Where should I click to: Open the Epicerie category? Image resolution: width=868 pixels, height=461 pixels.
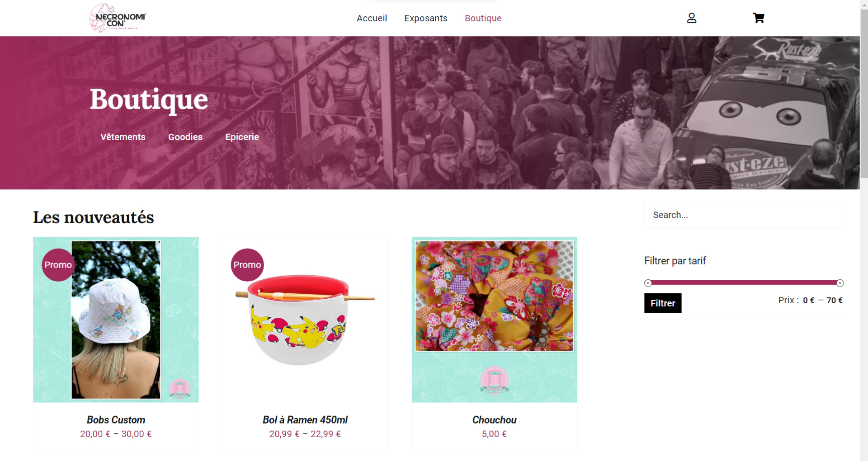pos(242,137)
